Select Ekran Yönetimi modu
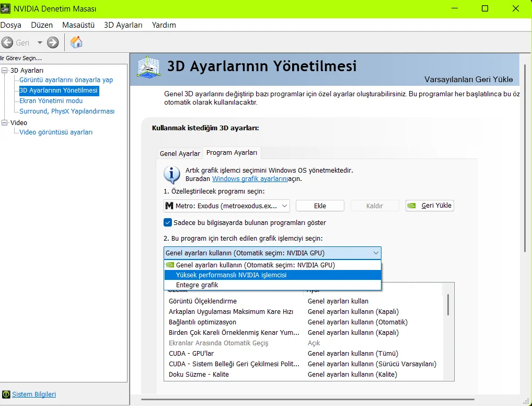Image resolution: width=532 pixels, height=406 pixels. click(x=51, y=100)
